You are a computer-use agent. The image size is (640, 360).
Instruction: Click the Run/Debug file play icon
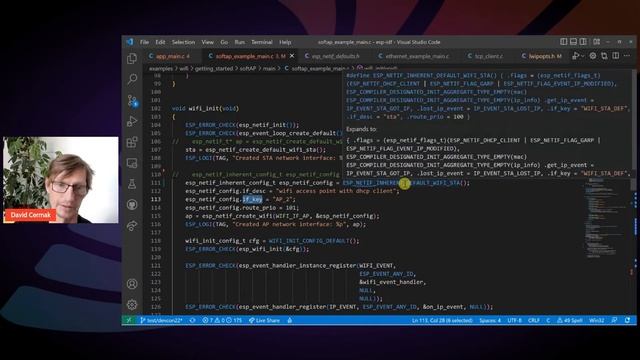[x=576, y=56]
